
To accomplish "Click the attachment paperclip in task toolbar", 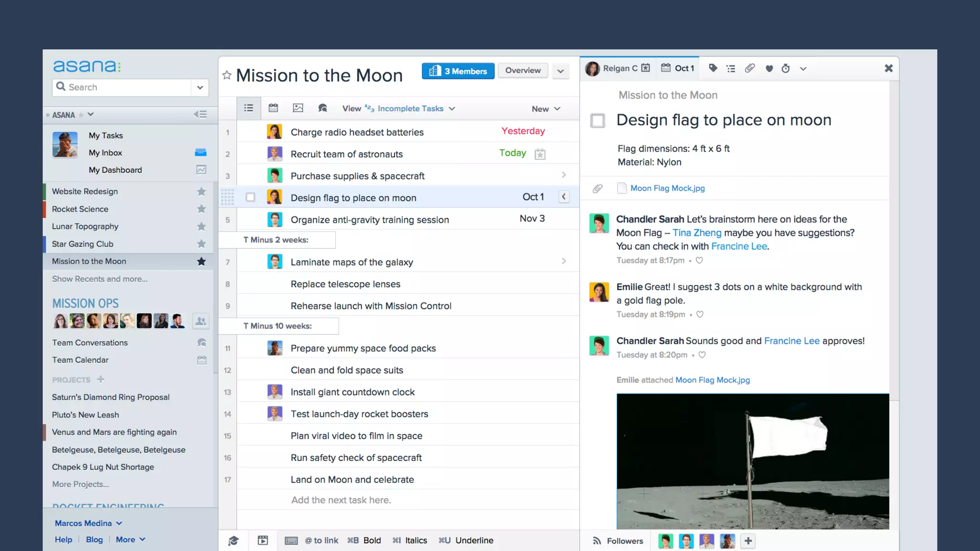I will 750,68.
